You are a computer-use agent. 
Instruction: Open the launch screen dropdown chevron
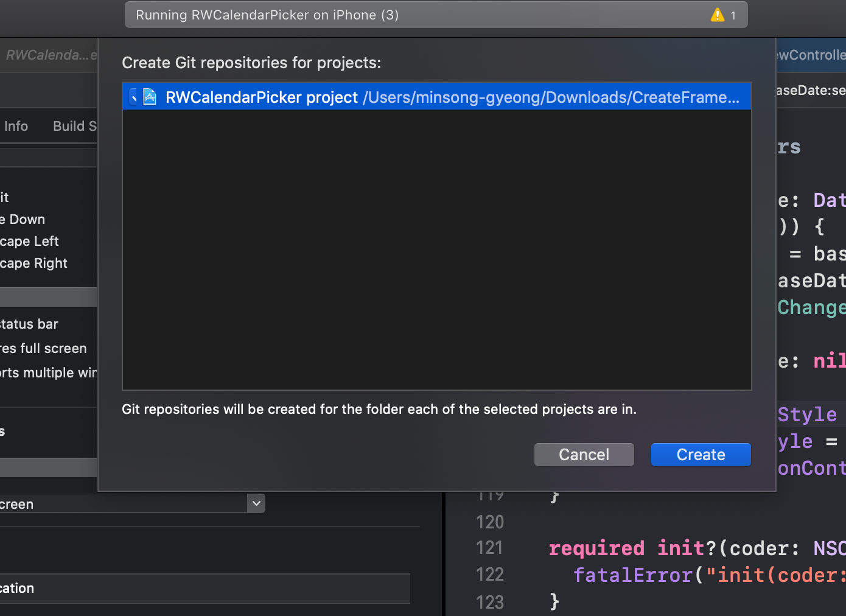[x=256, y=503]
